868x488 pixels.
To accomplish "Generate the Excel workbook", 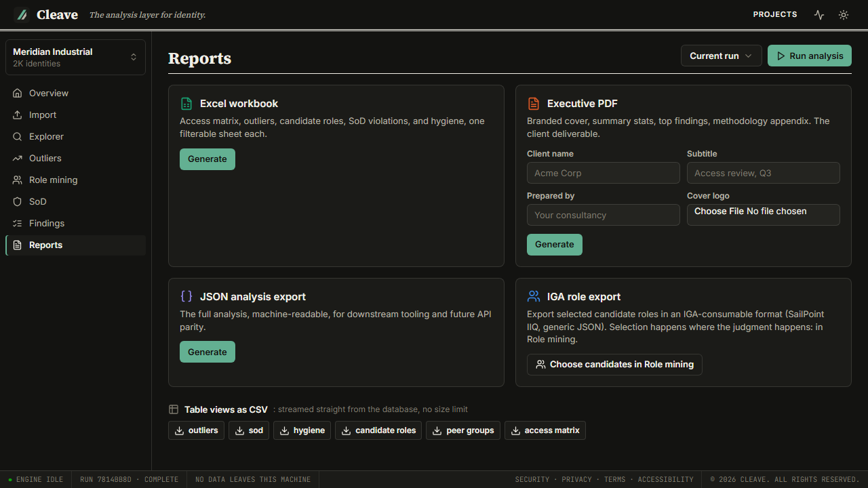I will (208, 159).
